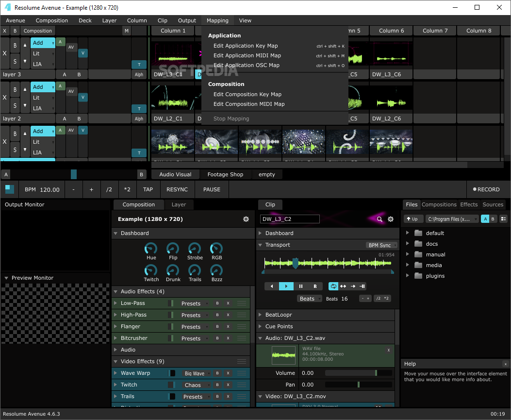Click the Column 6 header

391,31
